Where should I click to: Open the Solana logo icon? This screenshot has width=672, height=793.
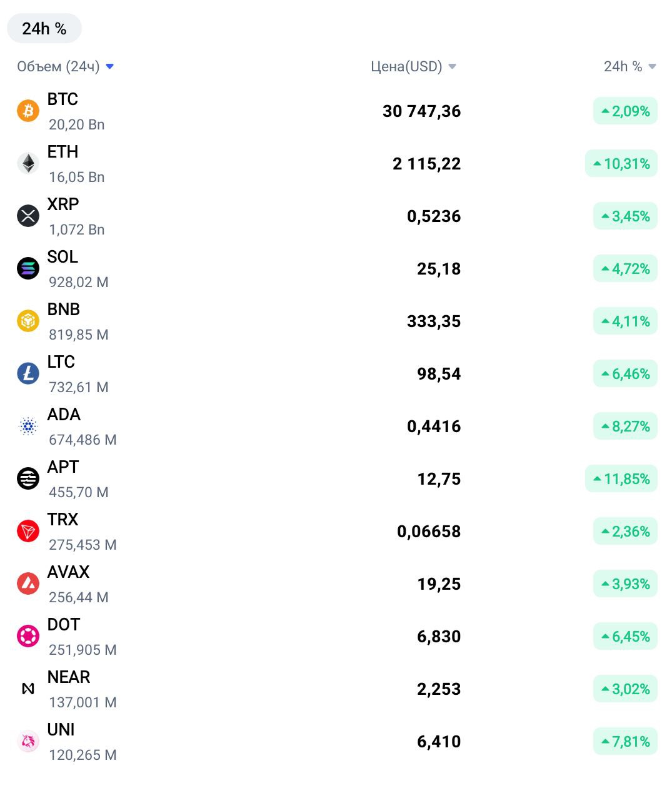[x=28, y=268]
